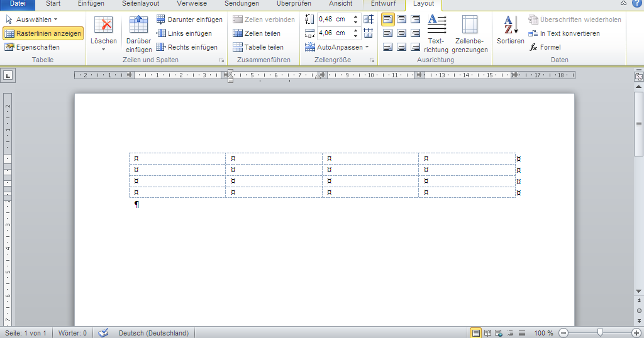644x338 pixels.
Task: Select Seitenlayout print layout view icon
Action: click(475, 333)
